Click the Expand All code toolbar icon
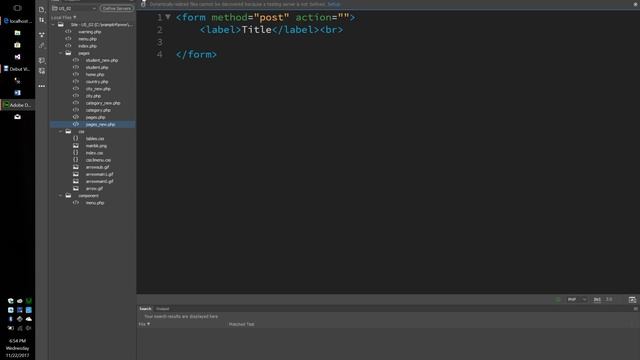The width and height of the screenshot is (640, 360). click(x=42, y=35)
